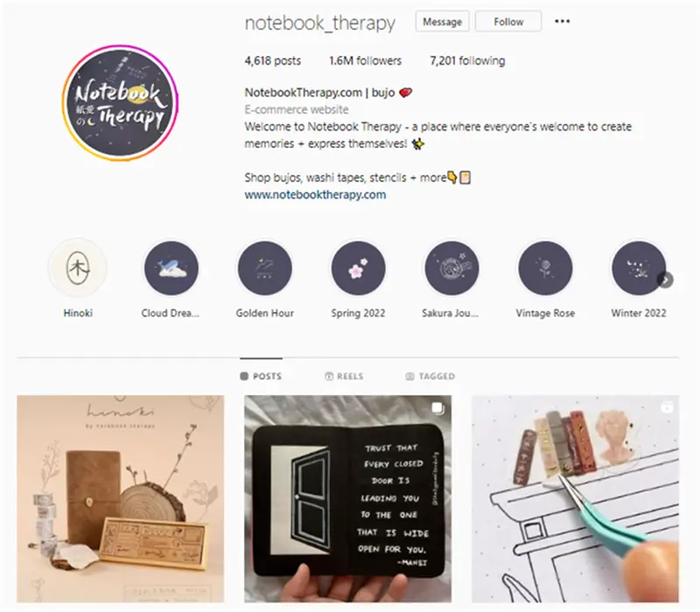This screenshot has width=700, height=612.
Task: View the Vintage Rose highlight
Action: [x=545, y=268]
